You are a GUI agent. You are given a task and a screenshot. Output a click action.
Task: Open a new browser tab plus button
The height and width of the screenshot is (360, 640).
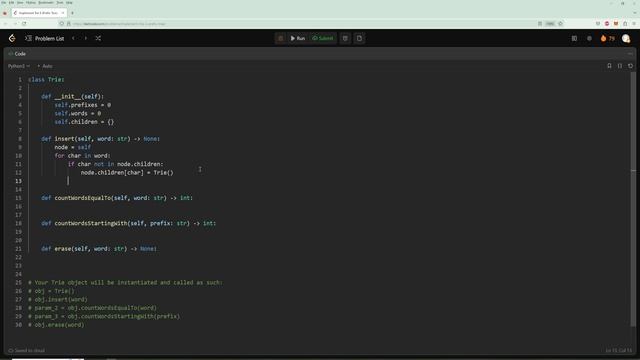coord(72,13)
